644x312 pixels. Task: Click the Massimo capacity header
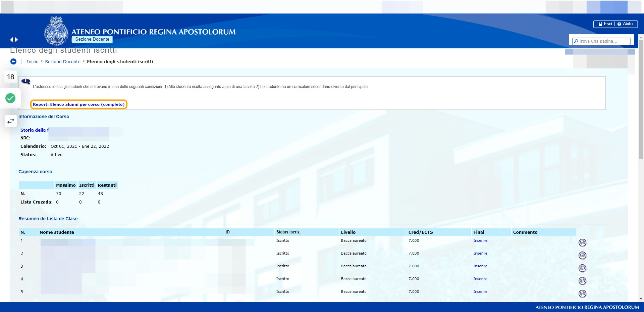(66, 185)
